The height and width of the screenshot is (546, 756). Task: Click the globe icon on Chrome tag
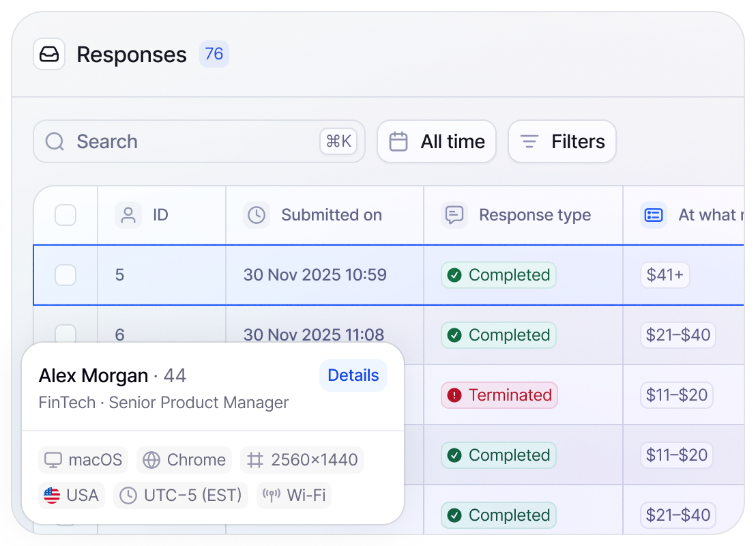pos(151,460)
